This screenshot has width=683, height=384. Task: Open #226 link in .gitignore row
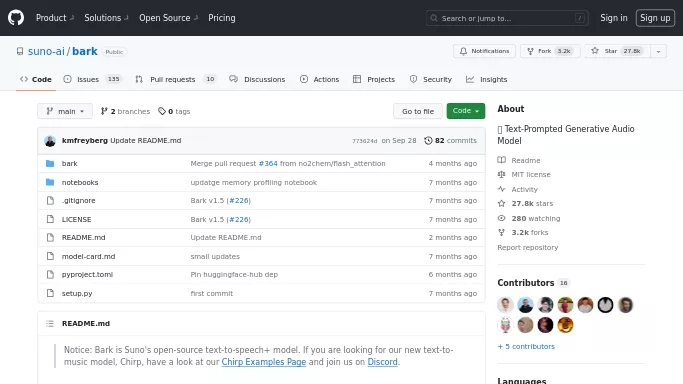point(239,201)
